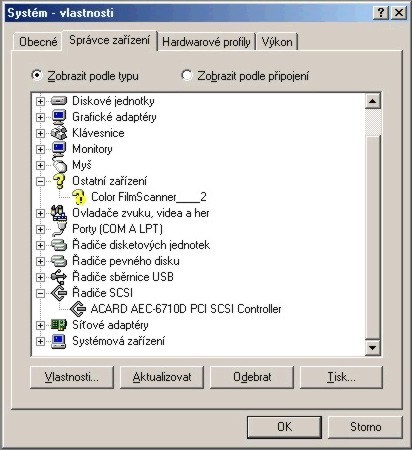Image resolution: width=412 pixels, height=450 pixels.
Task: Select Zobrazit podle typu radio button
Action: pyautogui.click(x=37, y=75)
